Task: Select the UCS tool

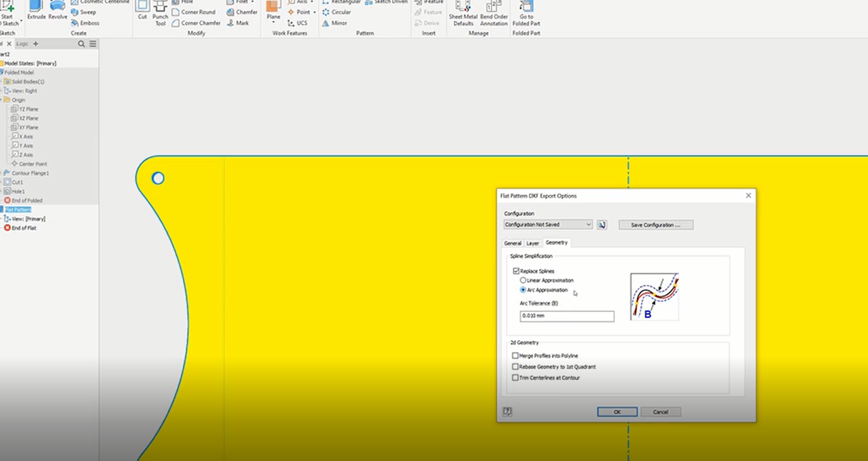Action: (298, 23)
